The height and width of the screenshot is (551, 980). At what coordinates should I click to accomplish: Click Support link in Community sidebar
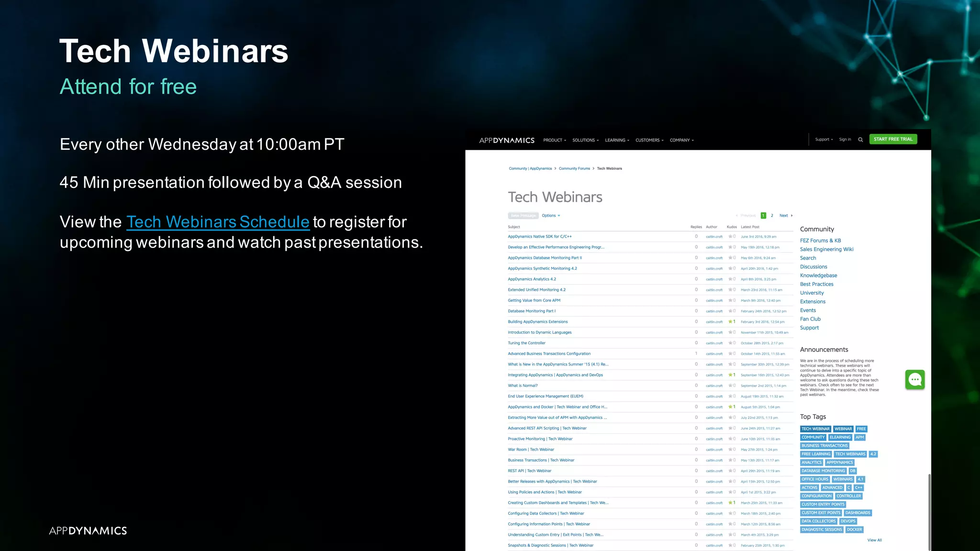click(809, 328)
